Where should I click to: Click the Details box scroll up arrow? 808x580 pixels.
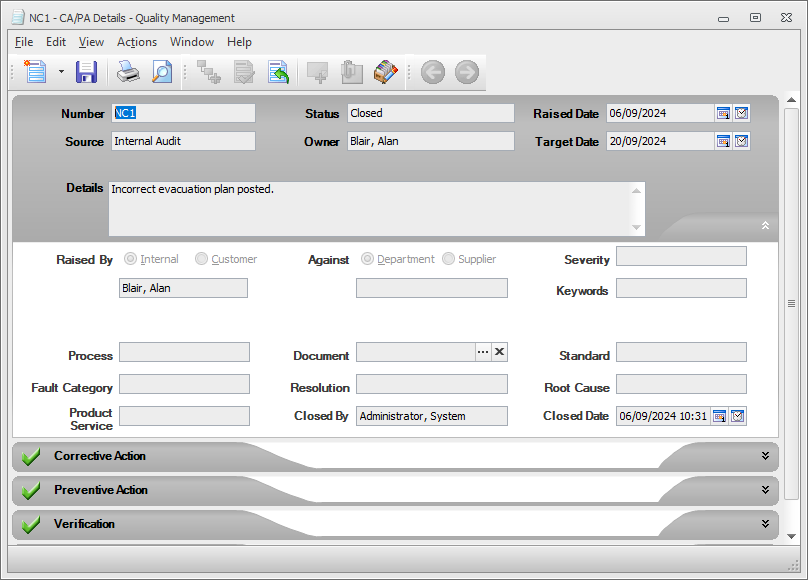pyautogui.click(x=636, y=191)
